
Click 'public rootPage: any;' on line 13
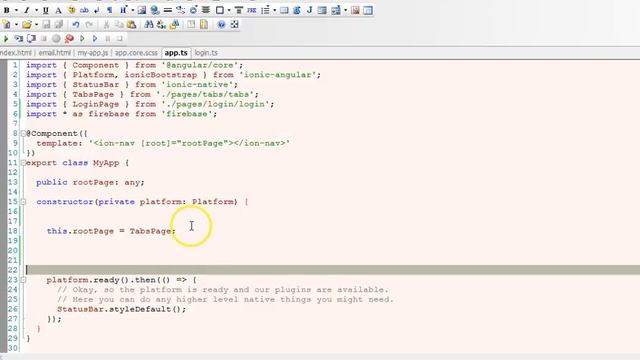point(90,182)
